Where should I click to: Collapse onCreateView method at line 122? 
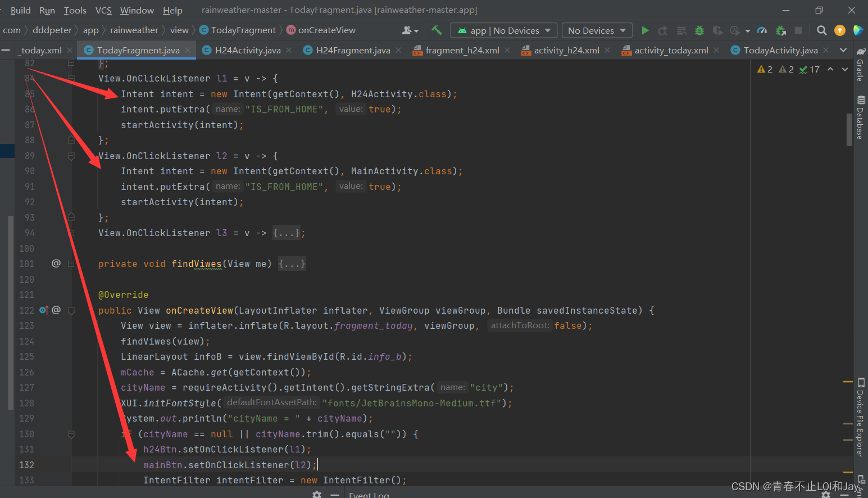[x=71, y=310]
